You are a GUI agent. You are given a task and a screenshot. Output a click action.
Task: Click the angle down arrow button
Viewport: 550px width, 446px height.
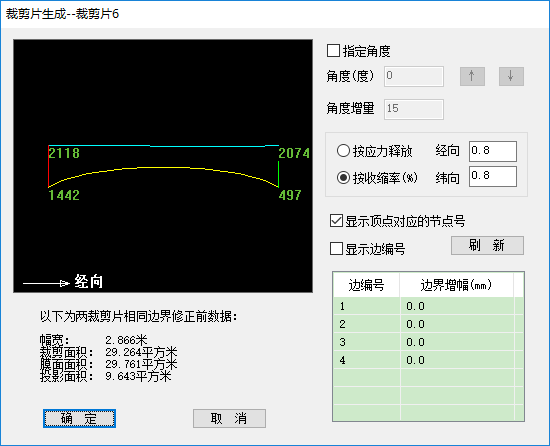click(x=511, y=76)
